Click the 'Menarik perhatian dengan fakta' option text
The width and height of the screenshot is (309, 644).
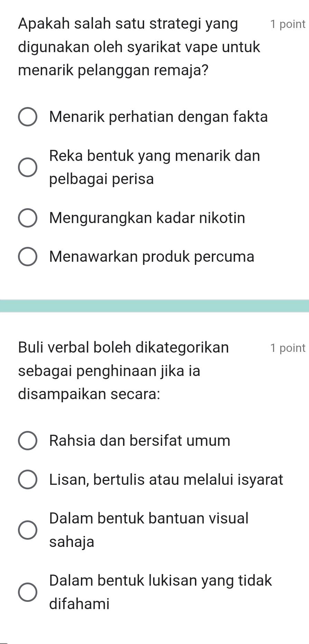coord(159,117)
